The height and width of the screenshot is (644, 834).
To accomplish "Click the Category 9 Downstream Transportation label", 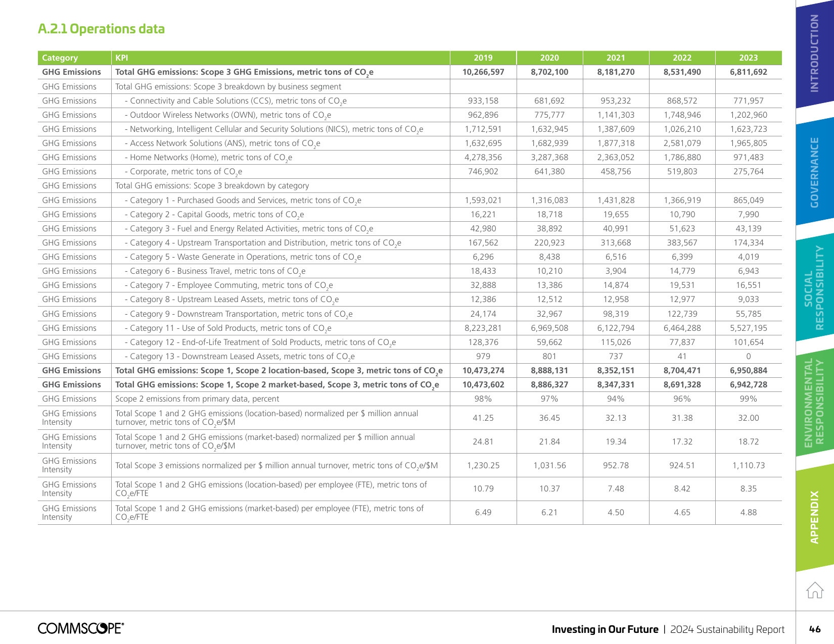I will [x=239, y=314].
